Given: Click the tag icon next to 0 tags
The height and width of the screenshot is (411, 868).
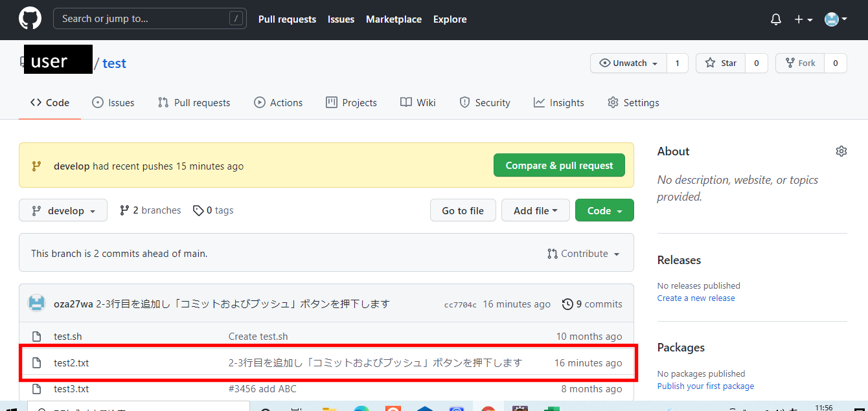Looking at the screenshot, I should [198, 210].
